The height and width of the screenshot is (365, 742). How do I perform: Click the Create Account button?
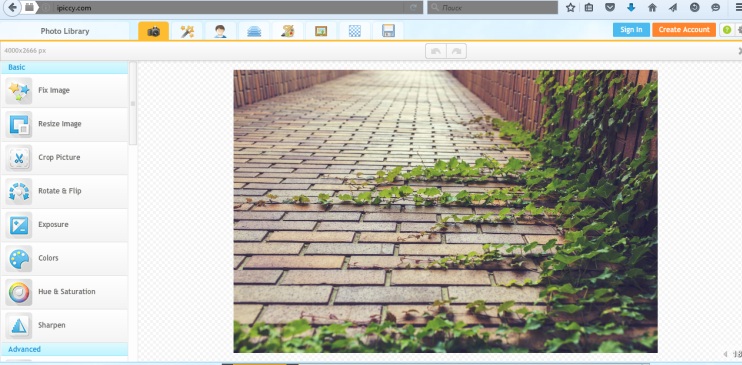pos(684,29)
